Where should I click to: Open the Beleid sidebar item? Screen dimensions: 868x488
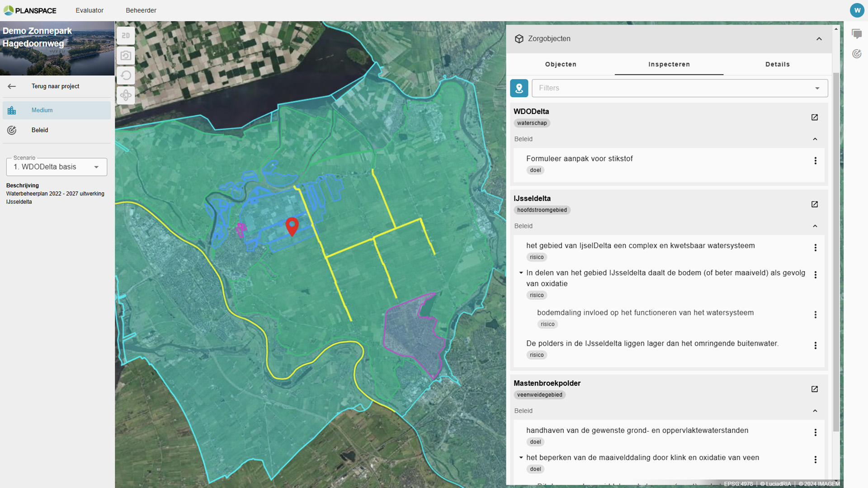point(40,130)
